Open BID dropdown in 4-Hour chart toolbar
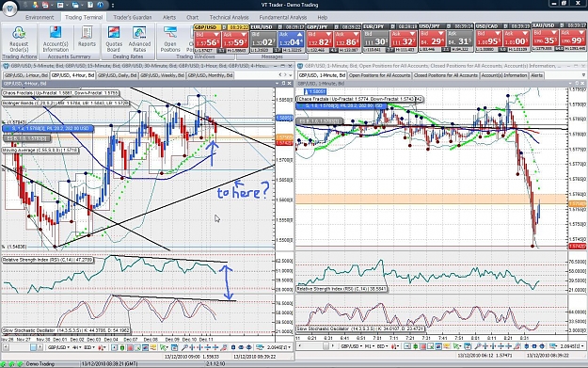 89,347
